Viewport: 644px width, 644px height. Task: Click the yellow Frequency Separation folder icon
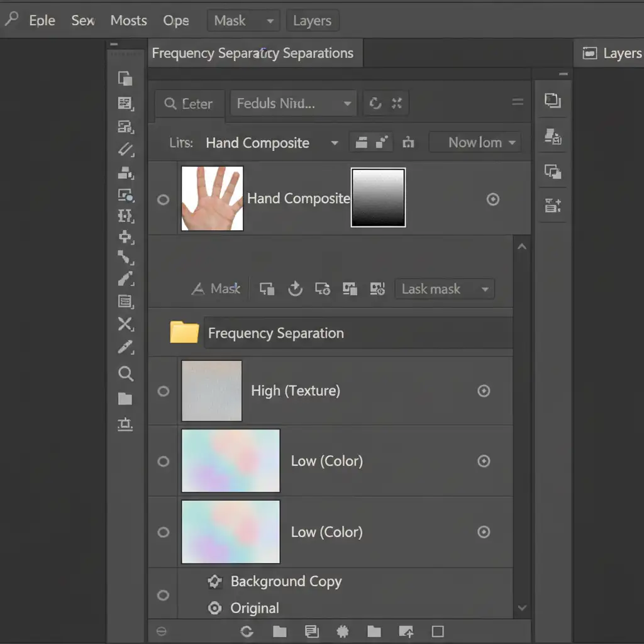[x=184, y=332]
